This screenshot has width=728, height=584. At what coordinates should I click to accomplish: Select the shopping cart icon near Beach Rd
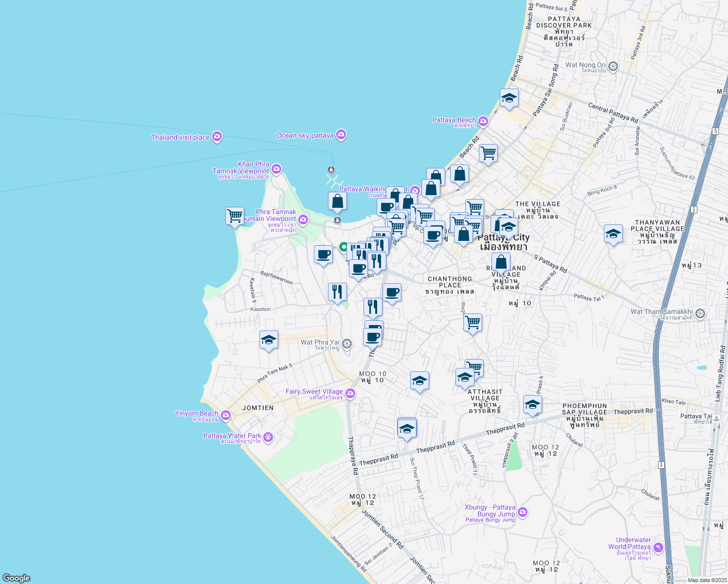pos(488,153)
